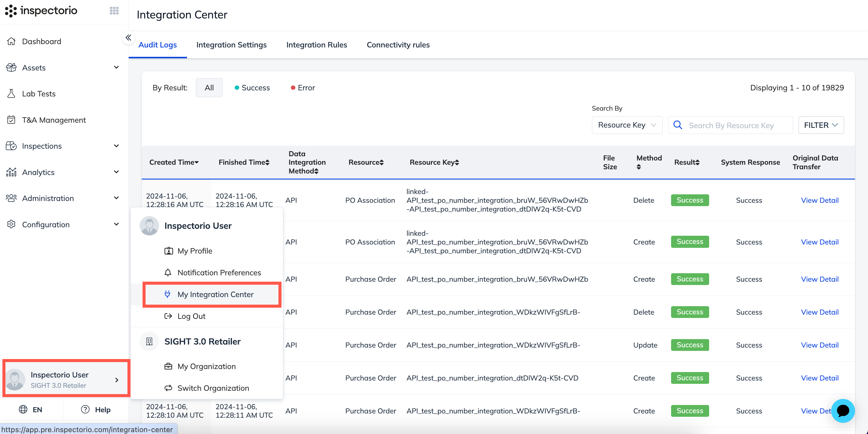Click the Lab Tests flask icon
Image resolution: width=868 pixels, height=434 pixels.
click(x=11, y=93)
